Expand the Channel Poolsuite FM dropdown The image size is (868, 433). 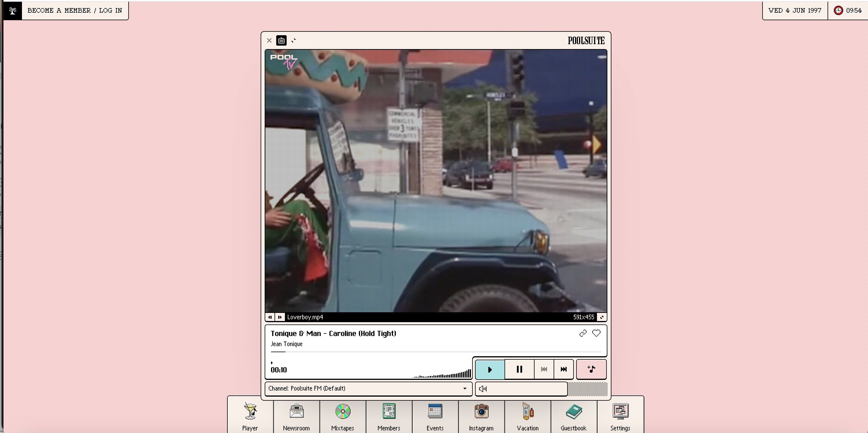click(x=368, y=389)
